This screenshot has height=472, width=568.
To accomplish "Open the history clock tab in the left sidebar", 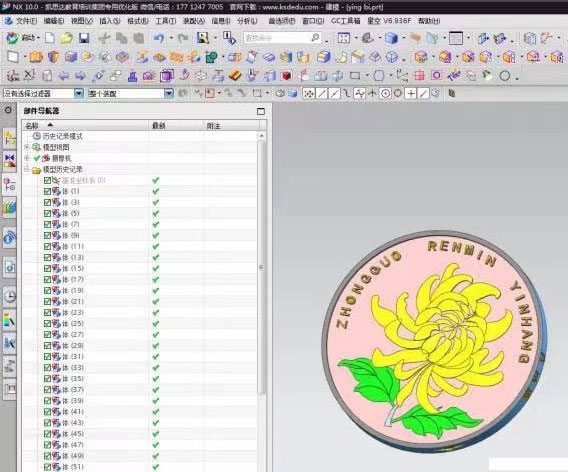I will point(10,296).
